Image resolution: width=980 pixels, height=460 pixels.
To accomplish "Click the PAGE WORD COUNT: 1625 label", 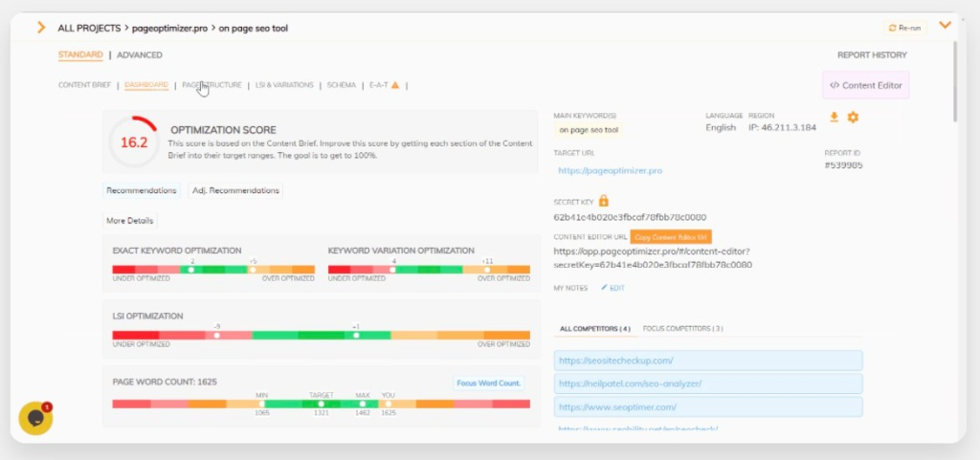I will [165, 382].
